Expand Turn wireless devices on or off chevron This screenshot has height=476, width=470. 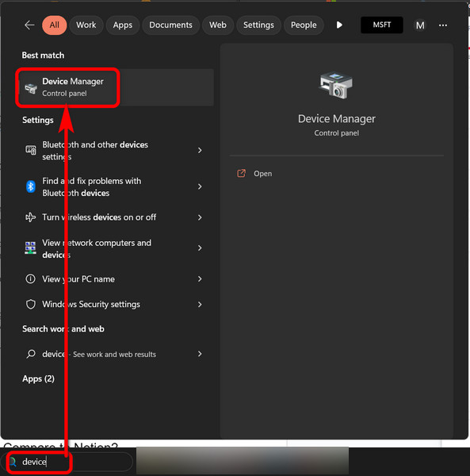tap(200, 217)
